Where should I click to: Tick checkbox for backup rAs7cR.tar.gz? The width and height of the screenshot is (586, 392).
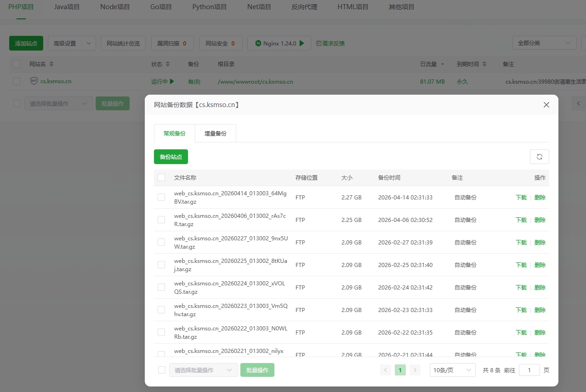(161, 220)
